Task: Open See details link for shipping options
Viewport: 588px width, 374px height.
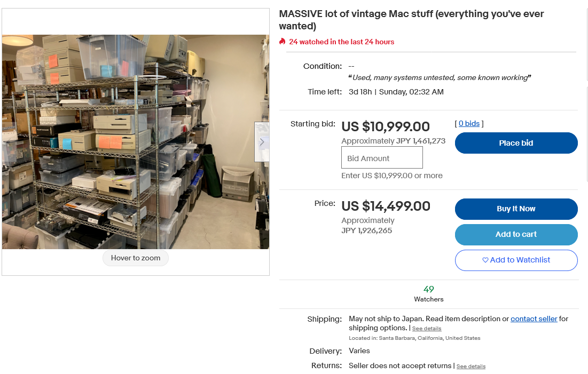Action: (427, 329)
